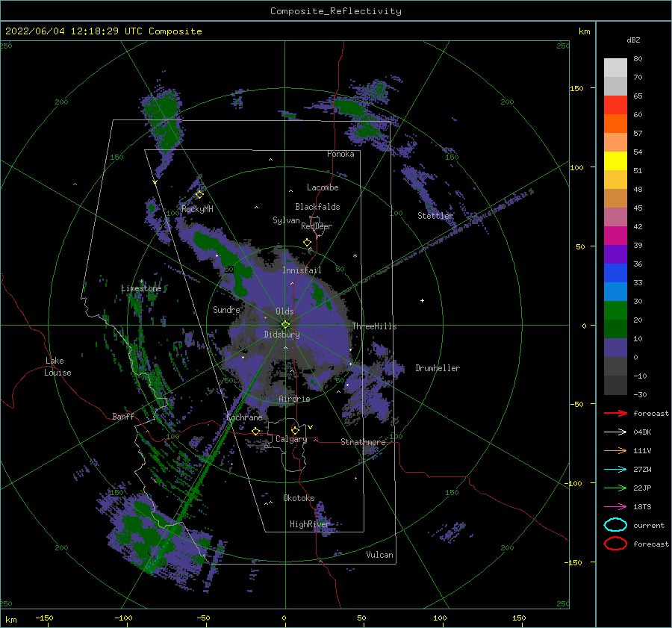Select the cyan current ellipse icon
672x628 pixels.
click(615, 525)
